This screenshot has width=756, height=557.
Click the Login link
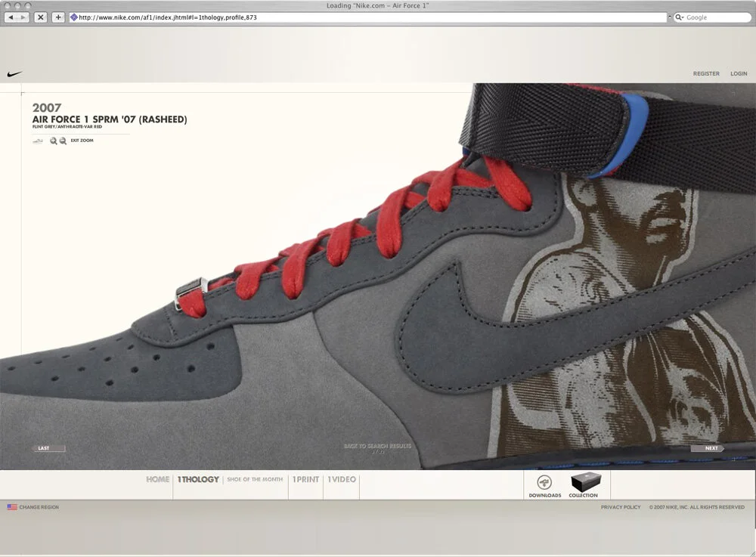(x=739, y=74)
